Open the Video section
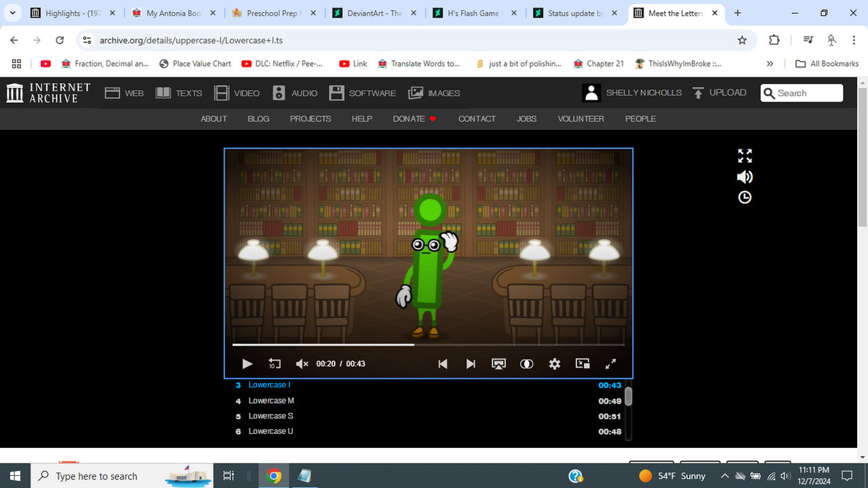868x488 pixels. coord(237,93)
